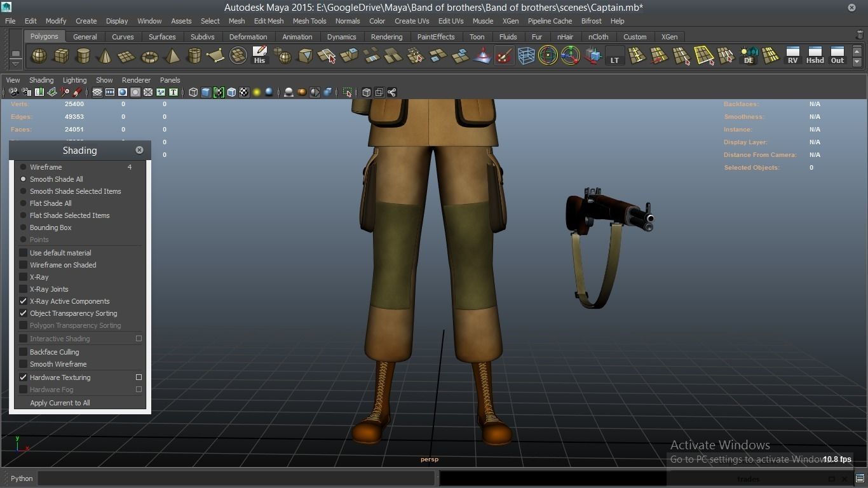Click the shelf trash can icon
The width and height of the screenshot is (868, 488).
[x=860, y=36]
